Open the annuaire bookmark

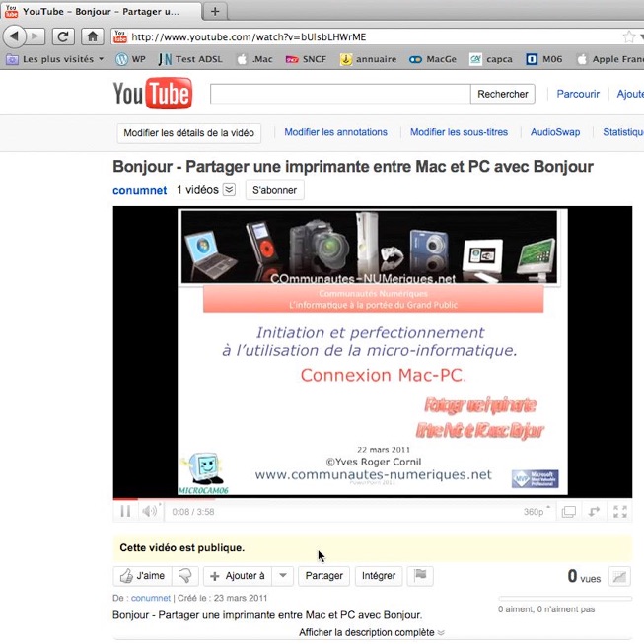tap(369, 59)
